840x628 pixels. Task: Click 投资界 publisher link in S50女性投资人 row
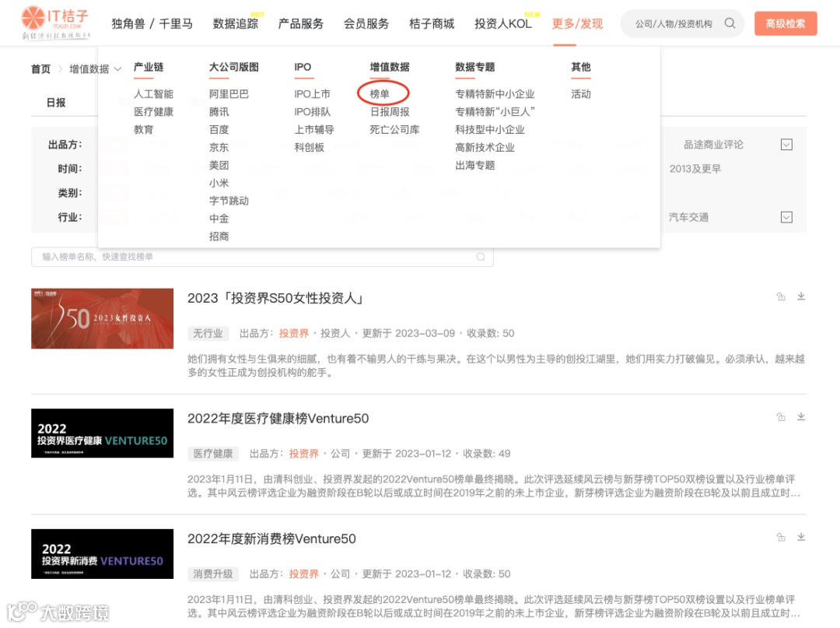point(293,333)
